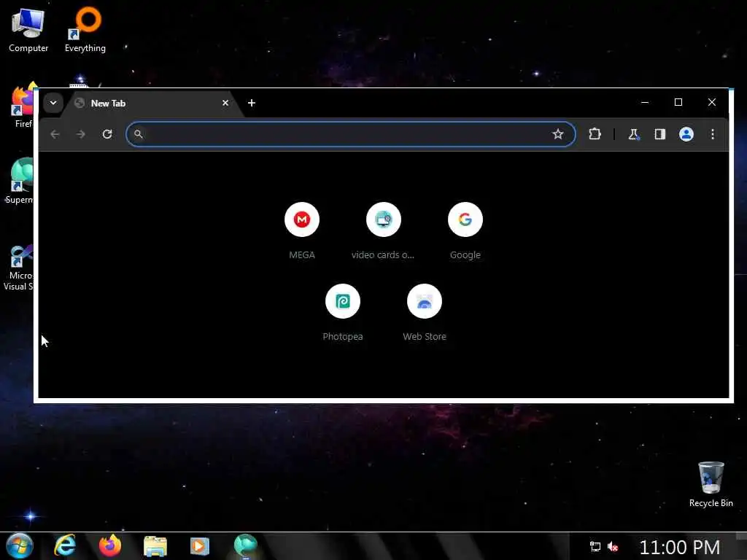Expand the tab search dropdown
This screenshot has height=560, width=747.
pos(53,103)
